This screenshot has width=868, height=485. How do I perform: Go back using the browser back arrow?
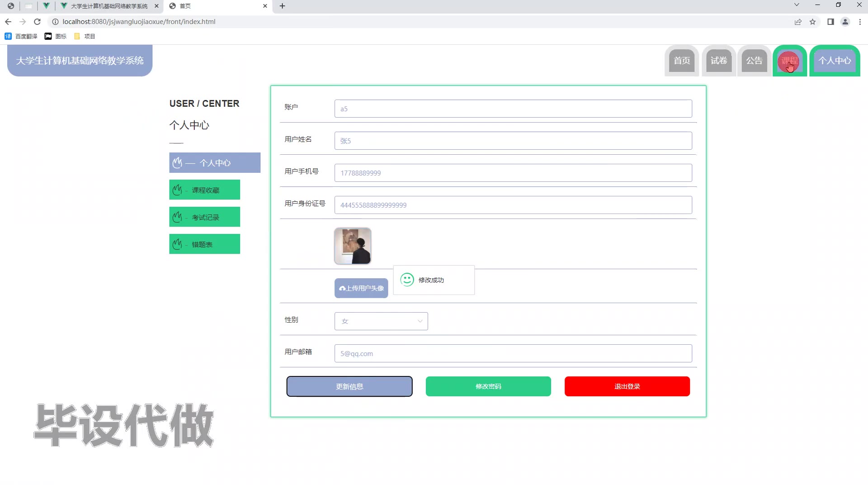[x=8, y=22]
